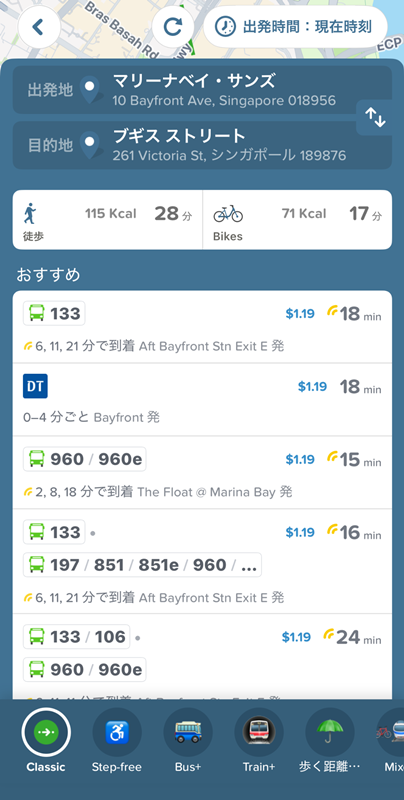Open the Mixed mode icon at edge
This screenshot has height=800, width=404.
pos(391,732)
